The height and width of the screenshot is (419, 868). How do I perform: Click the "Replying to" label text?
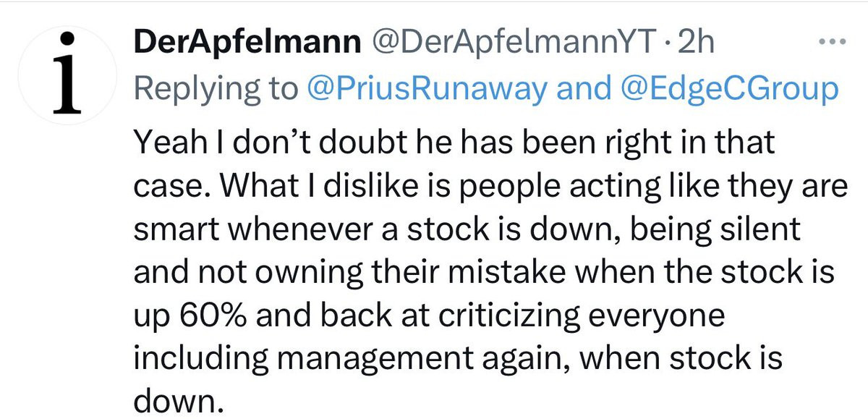click(x=216, y=88)
